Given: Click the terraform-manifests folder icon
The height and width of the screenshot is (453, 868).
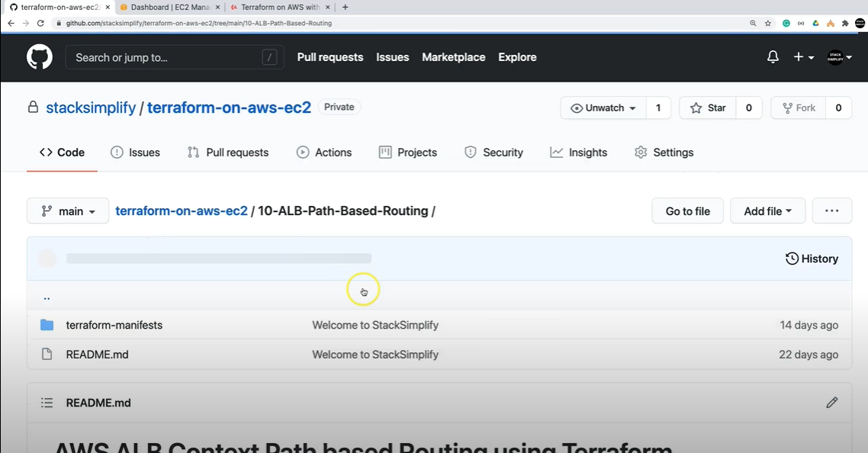Looking at the screenshot, I should pyautogui.click(x=47, y=325).
